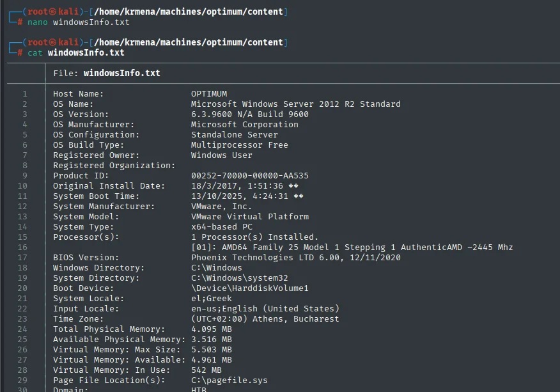Select the 'x64-based PC' system type
Screen dimensions: 560x392
point(222,227)
